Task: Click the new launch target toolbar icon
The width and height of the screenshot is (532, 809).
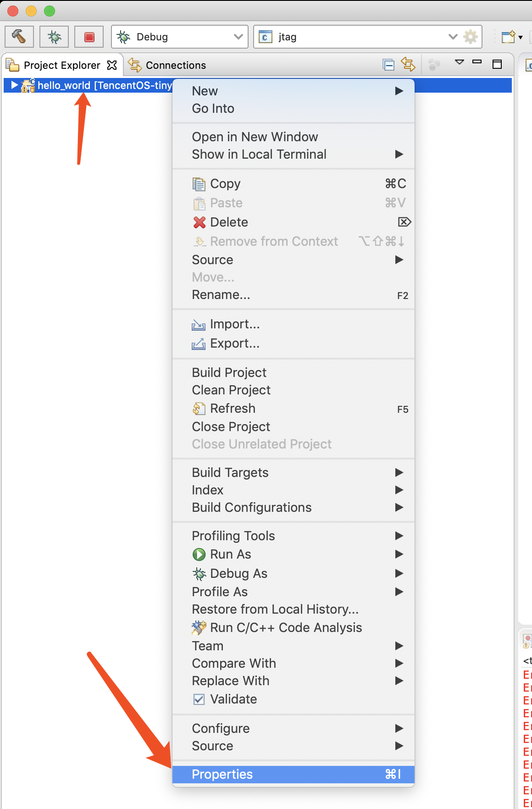Action: (x=509, y=37)
